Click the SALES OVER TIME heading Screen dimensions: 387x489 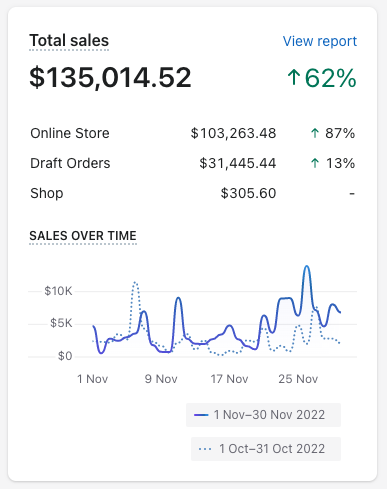coord(83,236)
